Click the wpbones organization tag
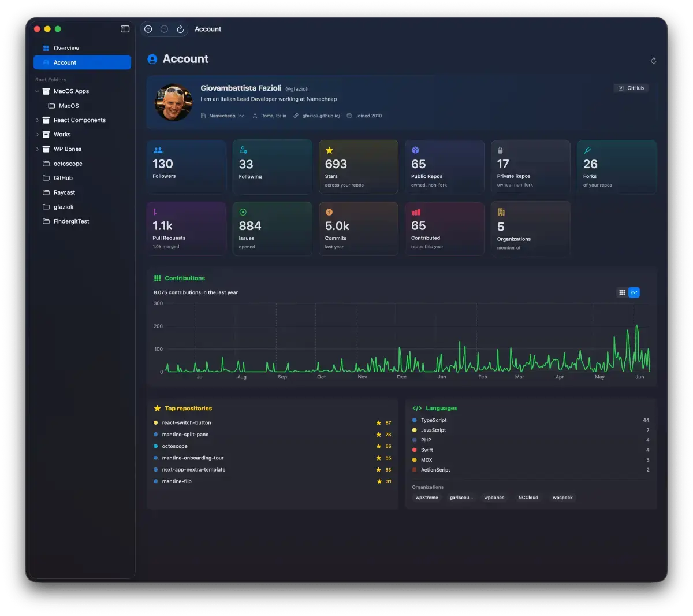Screen dimensions: 693x616 494,498
